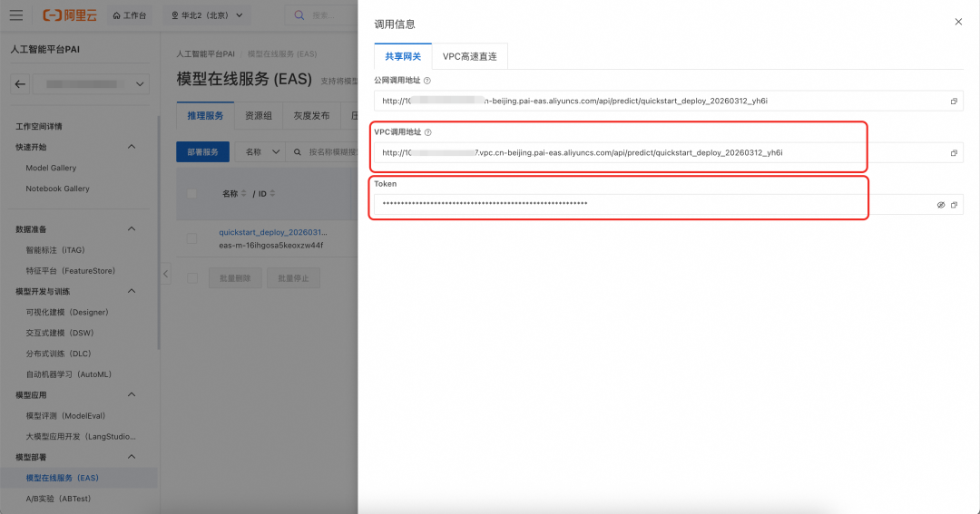Click the search magnifier icon in filter
The width and height of the screenshot is (980, 514).
tap(298, 151)
